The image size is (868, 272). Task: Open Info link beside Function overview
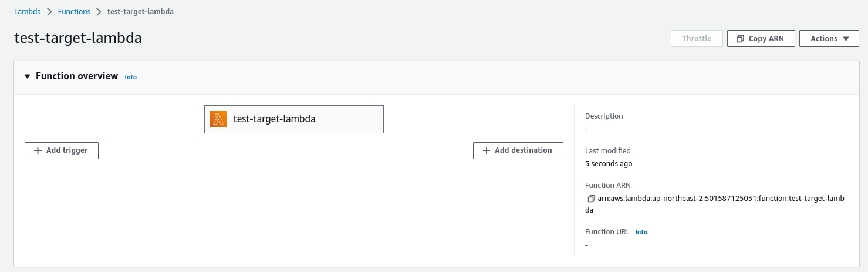130,77
